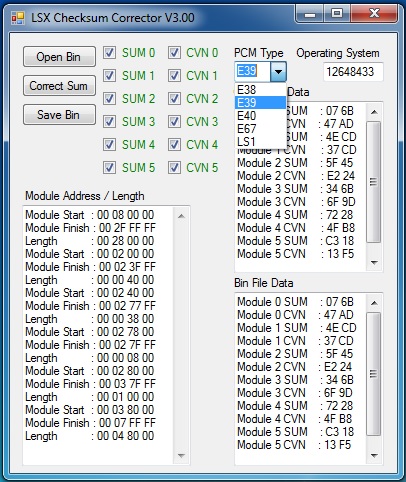The height and width of the screenshot is (482, 406).
Task: Click 'Module Start : 00 02 40 00' row
Action: 90,293
